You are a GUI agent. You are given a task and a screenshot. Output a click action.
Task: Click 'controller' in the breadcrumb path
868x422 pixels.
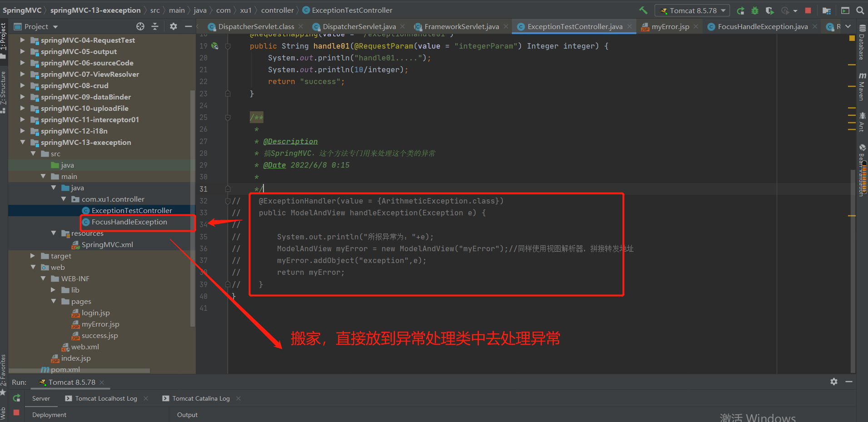coord(278,10)
